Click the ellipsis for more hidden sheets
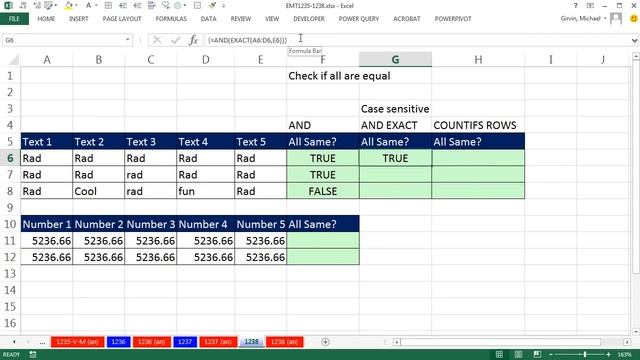This screenshot has height=360, width=640. (42, 342)
